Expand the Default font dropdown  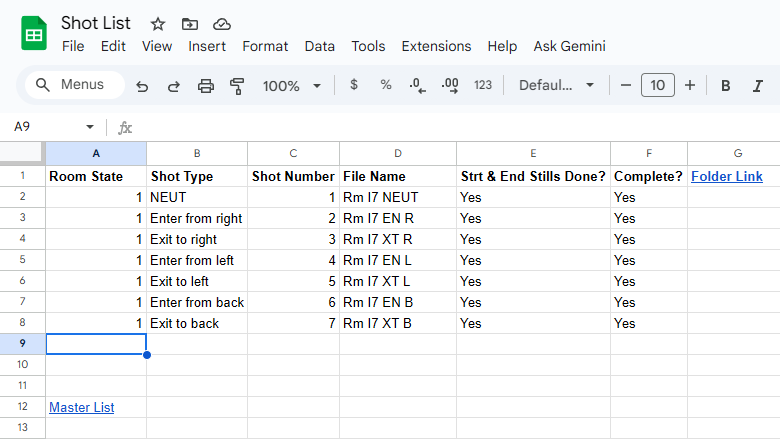557,85
